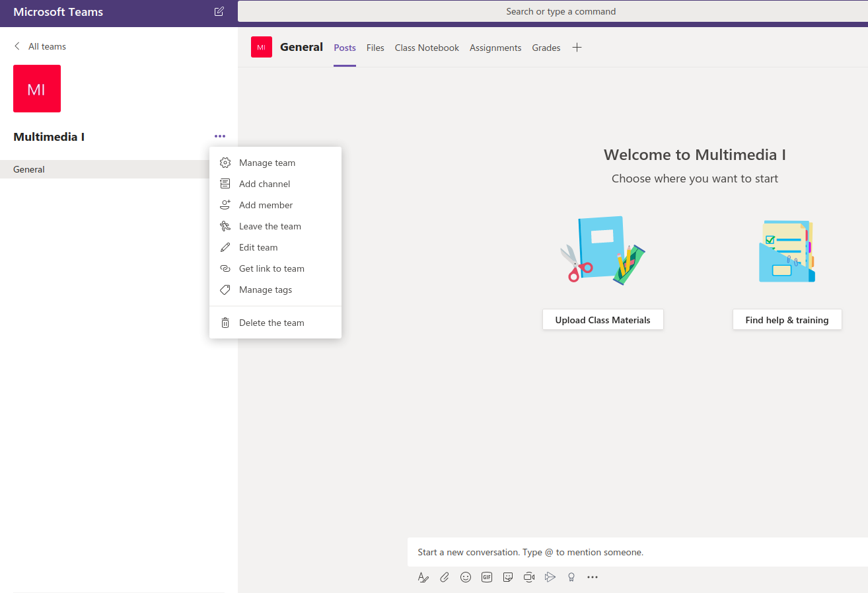
Task: Insert a GIF via GIF icon
Action: pos(487,577)
